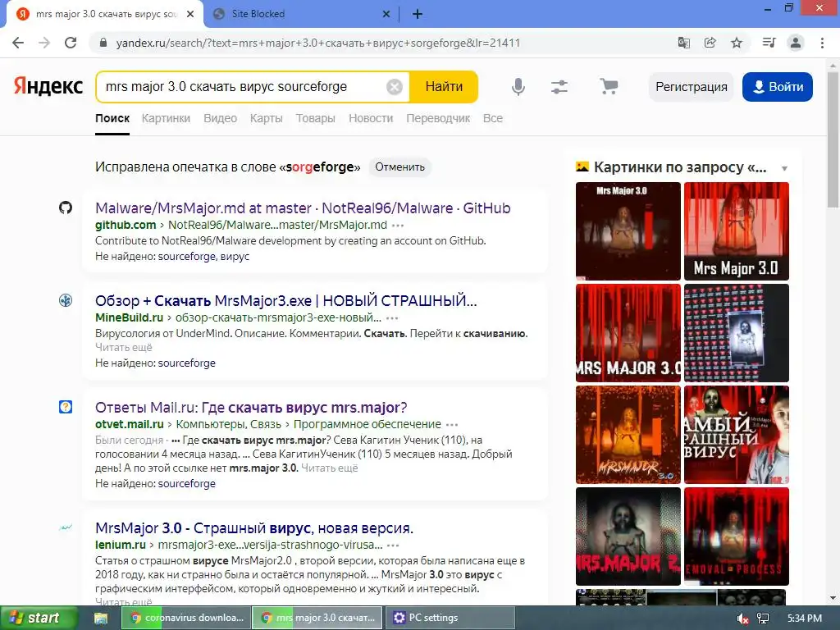The width and height of the screenshot is (840, 630).
Task: Reload the Yandex search page
Action: click(x=71, y=43)
